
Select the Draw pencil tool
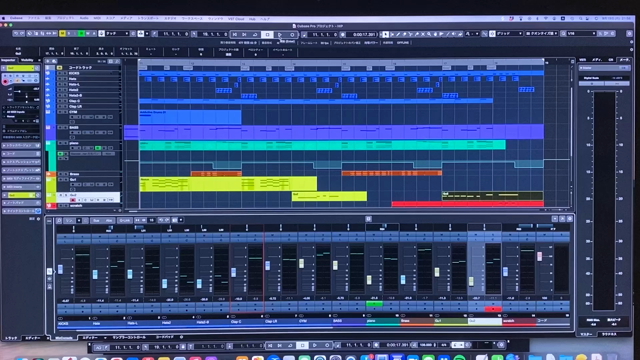pos(398,34)
